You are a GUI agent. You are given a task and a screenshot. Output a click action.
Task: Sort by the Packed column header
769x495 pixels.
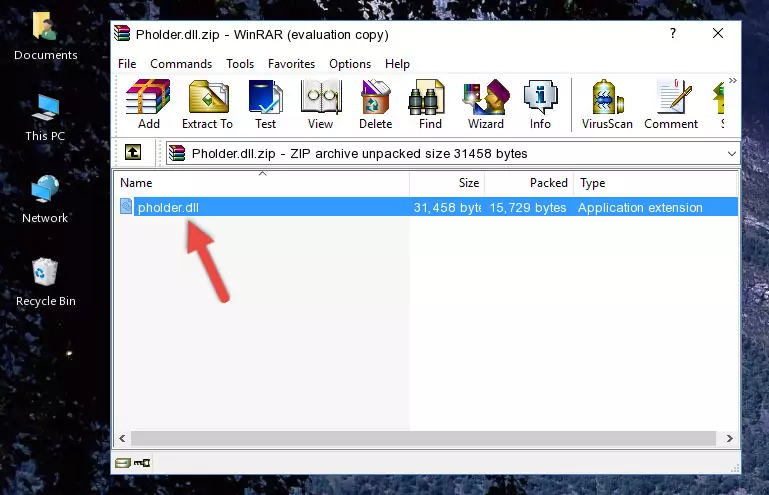point(529,183)
